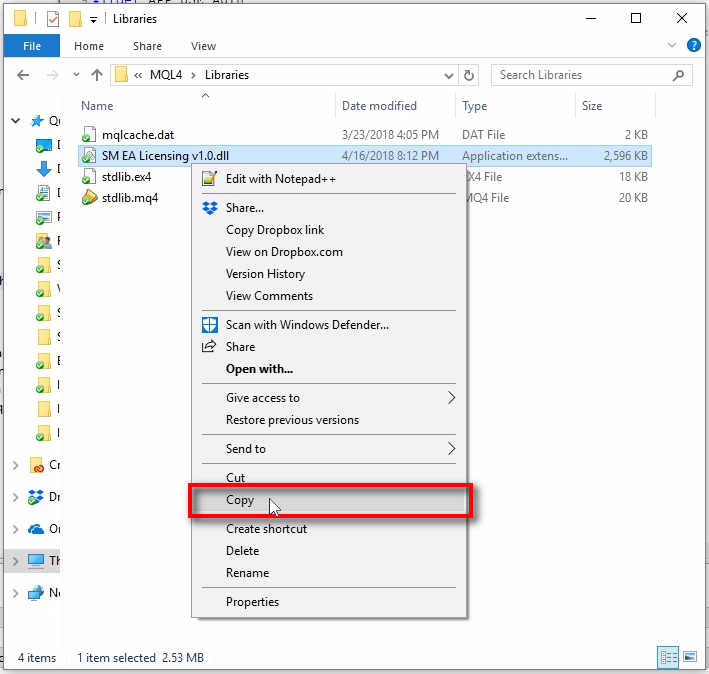Open the address bar history dropdown
The image size is (709, 674).
[x=447, y=75]
